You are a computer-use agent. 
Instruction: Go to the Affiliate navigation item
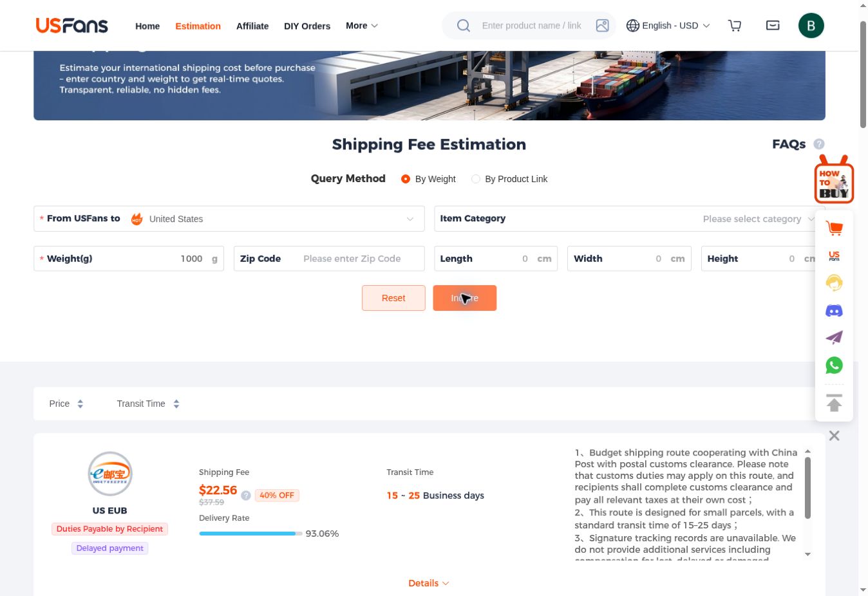(252, 26)
